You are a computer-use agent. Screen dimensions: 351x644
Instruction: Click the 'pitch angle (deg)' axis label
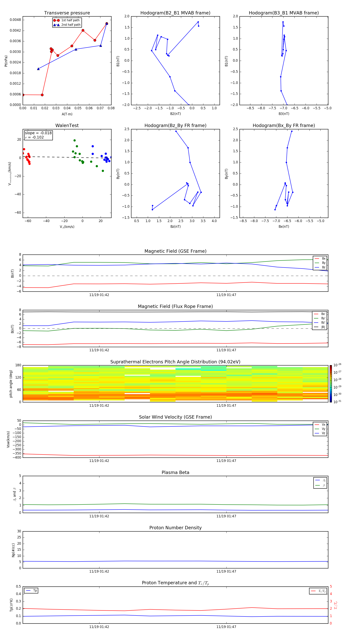[x=11, y=384]
